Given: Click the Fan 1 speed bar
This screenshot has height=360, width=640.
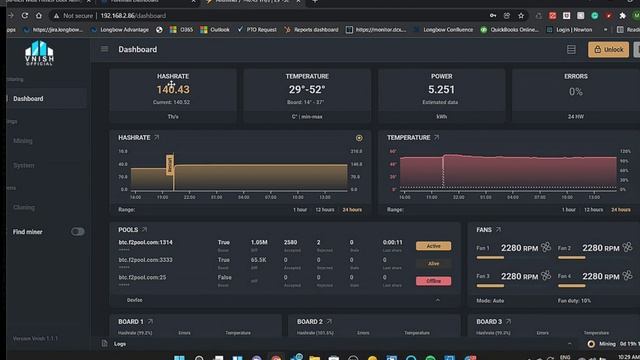Looking at the screenshot, I should click(x=490, y=258).
